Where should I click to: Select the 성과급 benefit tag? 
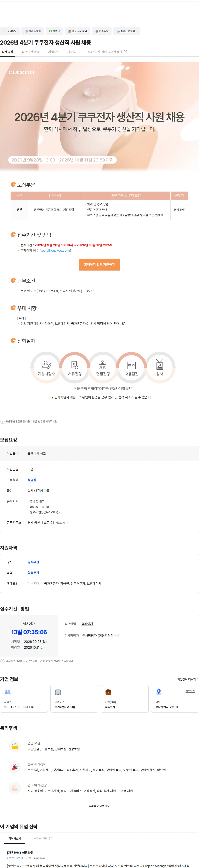[54, 31]
